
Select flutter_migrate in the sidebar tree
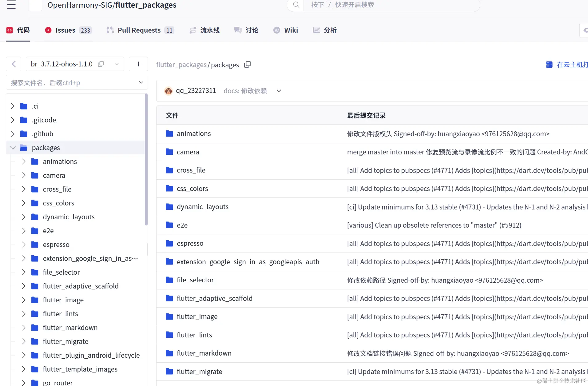click(66, 341)
